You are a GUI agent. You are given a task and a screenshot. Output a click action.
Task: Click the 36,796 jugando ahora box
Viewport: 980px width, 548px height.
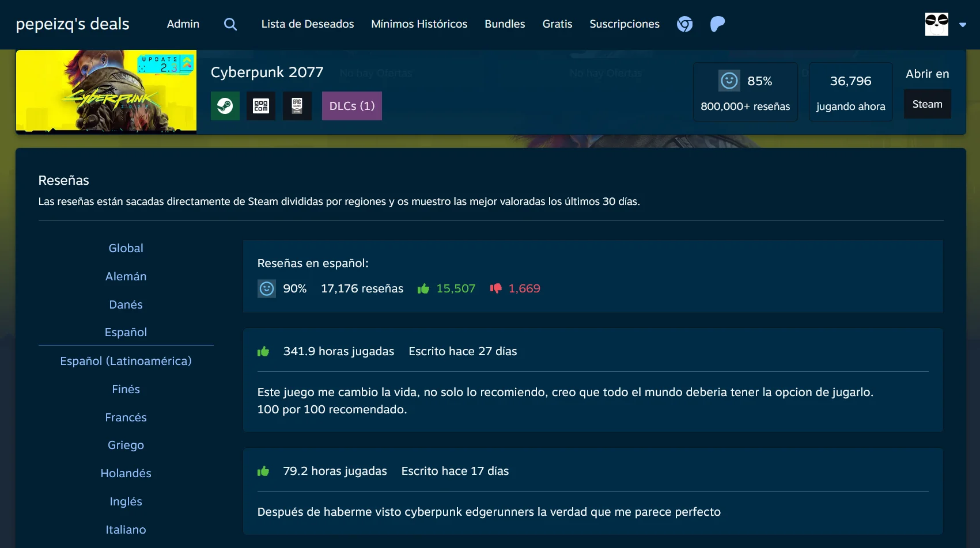851,92
